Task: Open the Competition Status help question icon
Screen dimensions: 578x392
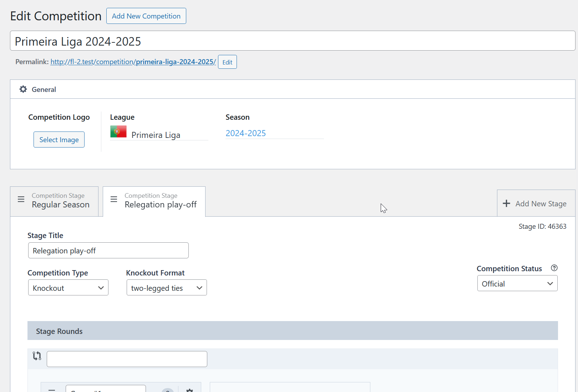Action: [x=554, y=268]
